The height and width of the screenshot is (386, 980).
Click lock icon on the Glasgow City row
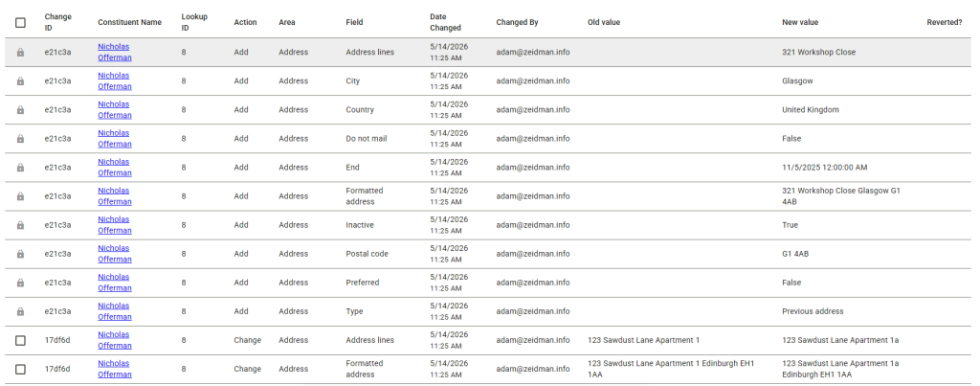pos(20,81)
